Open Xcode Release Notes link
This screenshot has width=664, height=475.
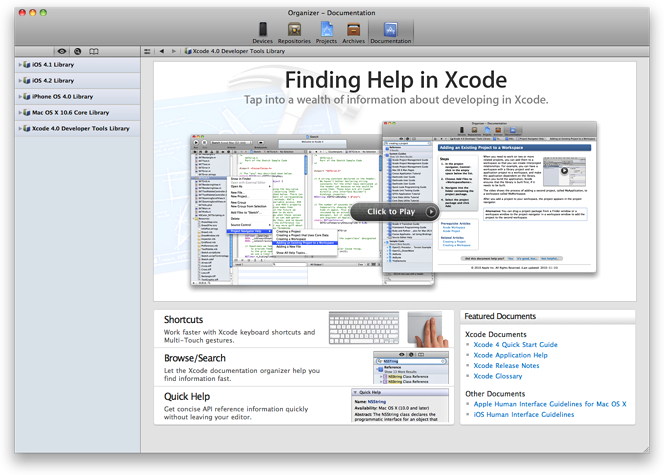506,366
